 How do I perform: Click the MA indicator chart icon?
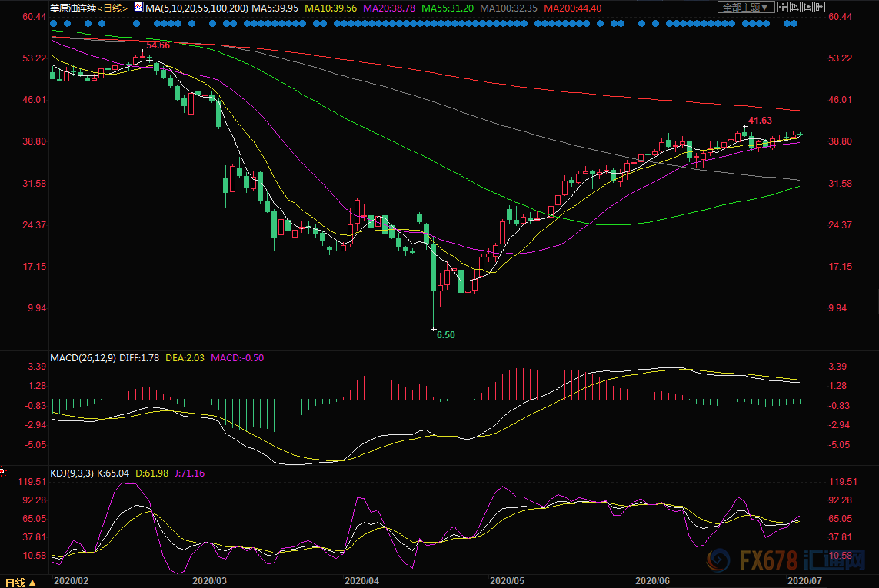pos(138,8)
